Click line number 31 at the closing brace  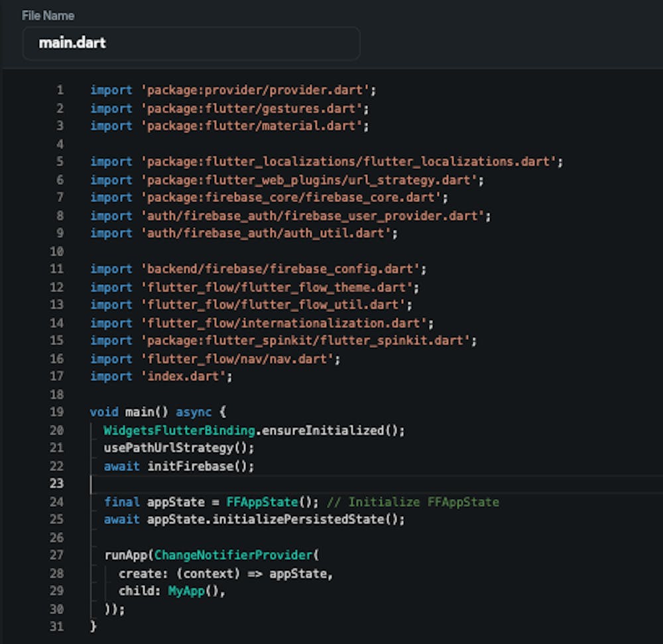coord(58,626)
